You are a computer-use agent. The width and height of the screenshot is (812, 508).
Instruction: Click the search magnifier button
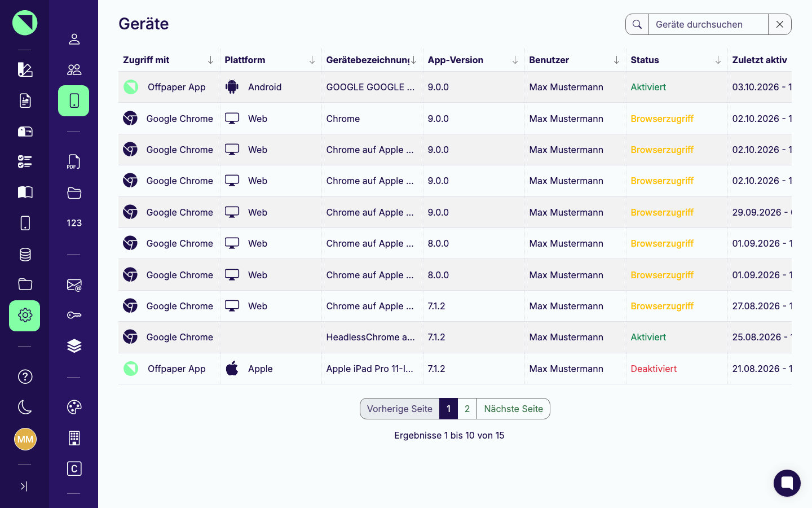pos(637,24)
